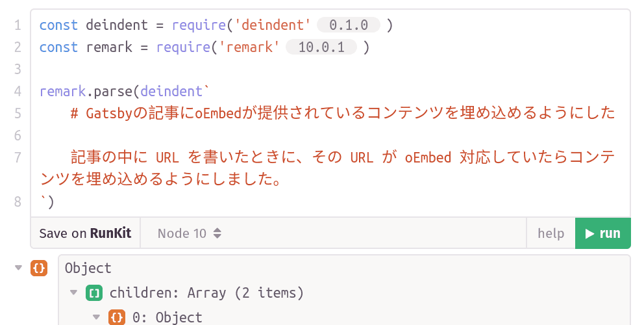Image resolution: width=644 pixels, height=325 pixels.
Task: Click the remark 10.0.1 version badge
Action: pos(321,47)
